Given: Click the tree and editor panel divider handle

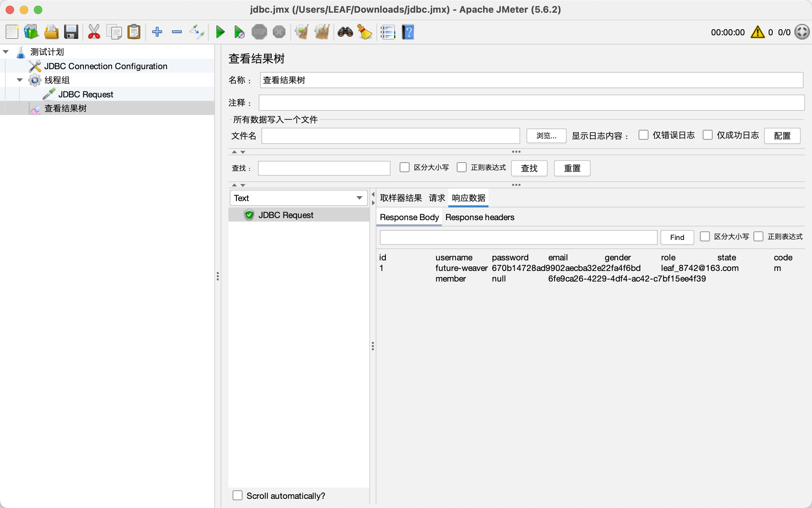Looking at the screenshot, I should pyautogui.click(x=218, y=276).
